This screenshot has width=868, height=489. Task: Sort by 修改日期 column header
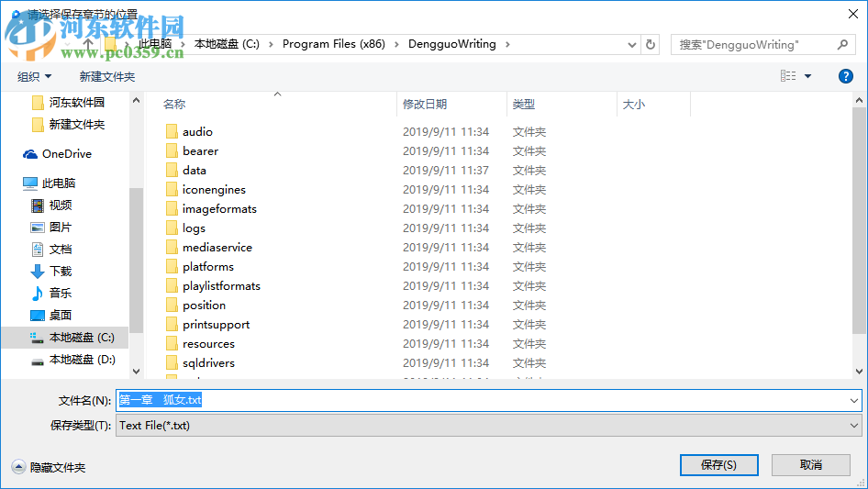click(425, 104)
